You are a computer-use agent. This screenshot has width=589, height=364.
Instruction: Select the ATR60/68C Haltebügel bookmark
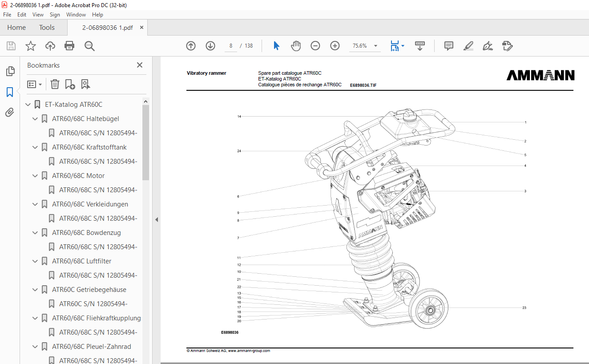point(85,119)
